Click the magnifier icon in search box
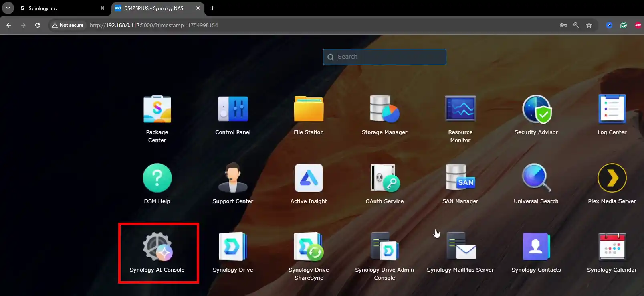Screen dimensions: 644x296 (x=331, y=57)
